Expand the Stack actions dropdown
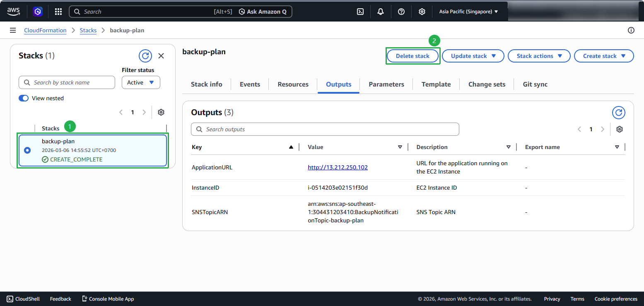 (539, 56)
